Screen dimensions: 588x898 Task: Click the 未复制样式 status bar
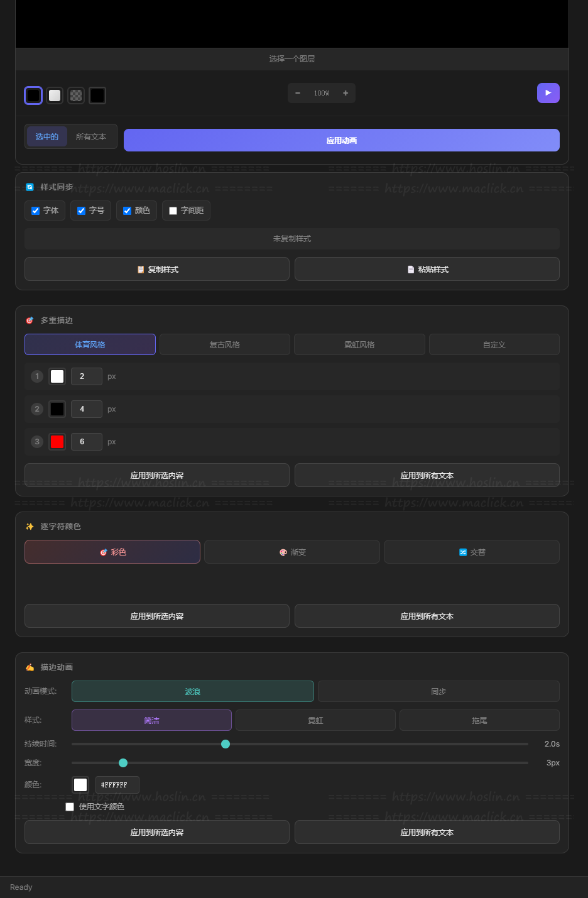pos(292,239)
